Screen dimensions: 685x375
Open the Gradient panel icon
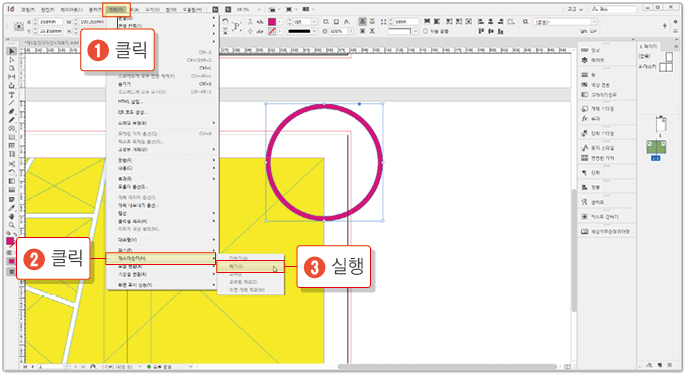[585, 94]
